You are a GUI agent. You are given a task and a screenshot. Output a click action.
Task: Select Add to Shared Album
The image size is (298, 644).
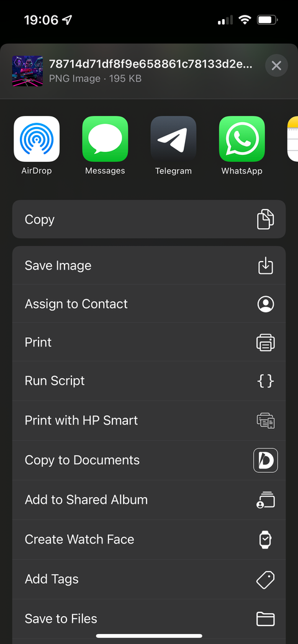pos(149,500)
